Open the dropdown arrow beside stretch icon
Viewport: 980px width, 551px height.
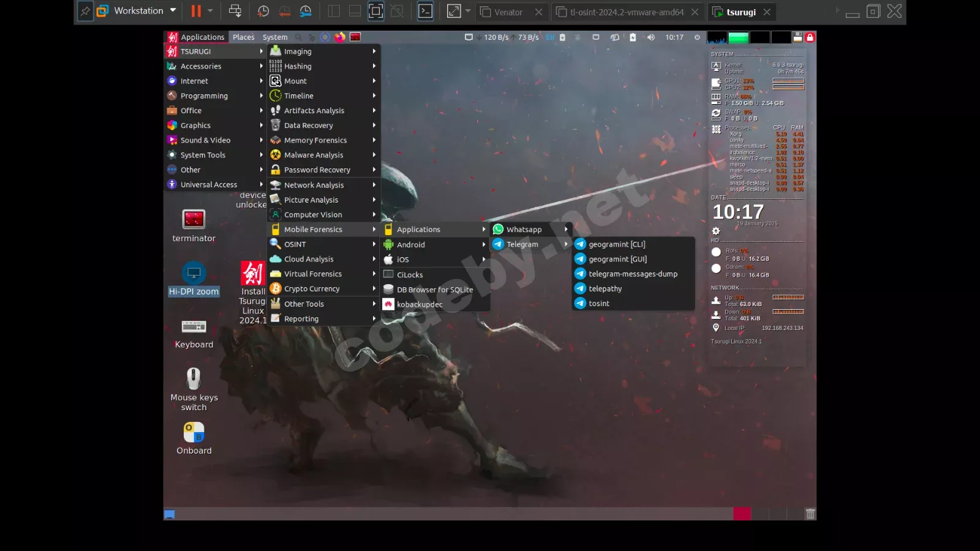click(468, 11)
